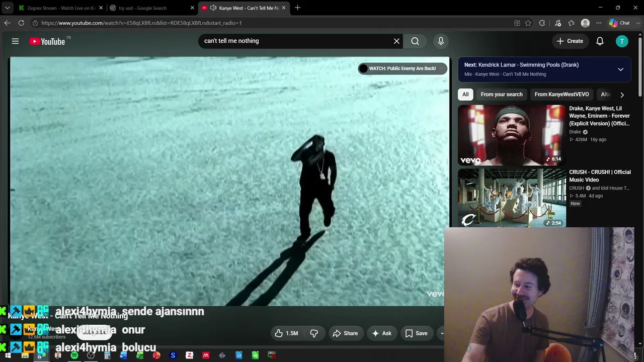This screenshot has width=644, height=362.
Task: Like the video with thumbs up
Action: click(x=286, y=333)
